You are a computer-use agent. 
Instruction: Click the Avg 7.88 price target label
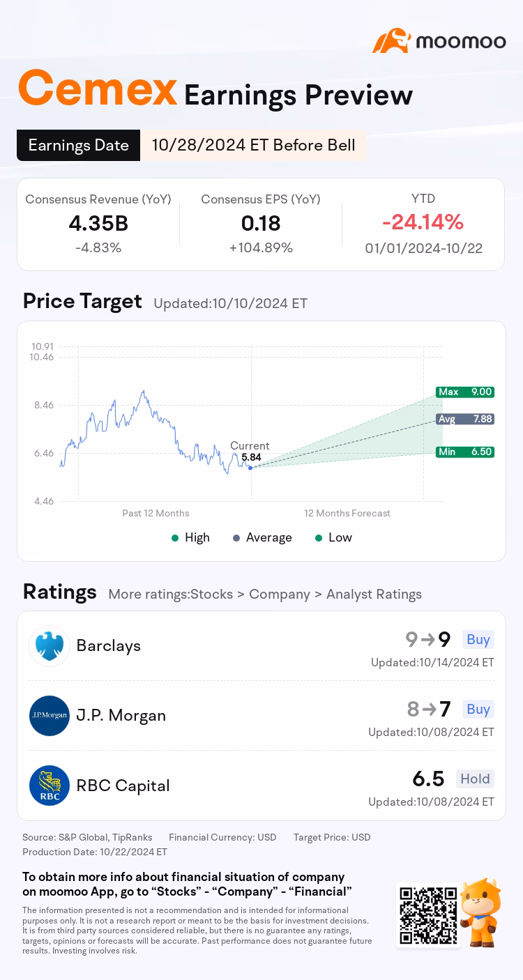click(464, 419)
